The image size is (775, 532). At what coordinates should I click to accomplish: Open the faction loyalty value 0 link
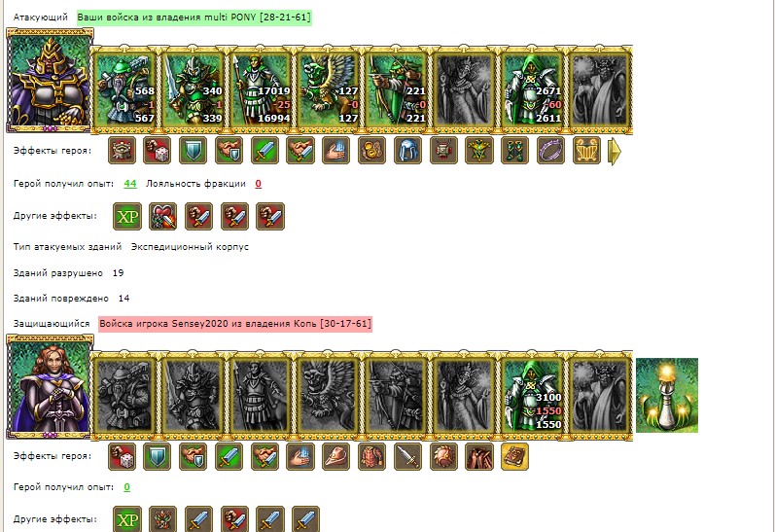click(x=258, y=184)
